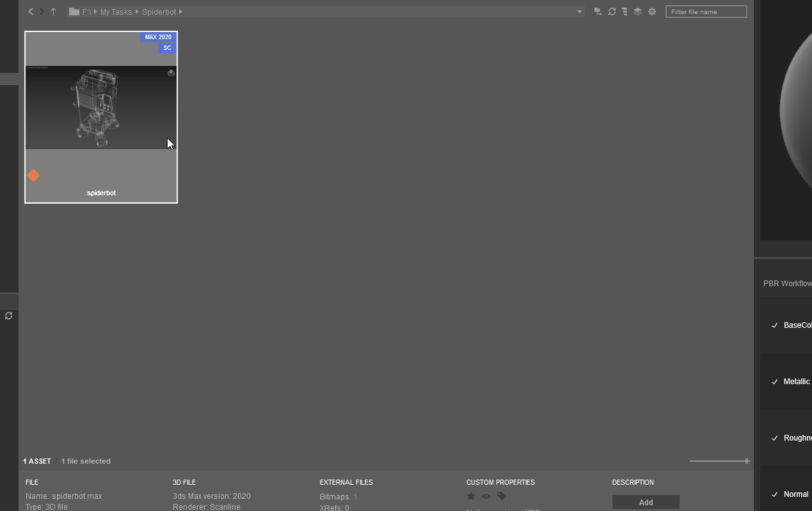Click the MAX 2020 version badge
812x511 pixels.
(x=158, y=37)
